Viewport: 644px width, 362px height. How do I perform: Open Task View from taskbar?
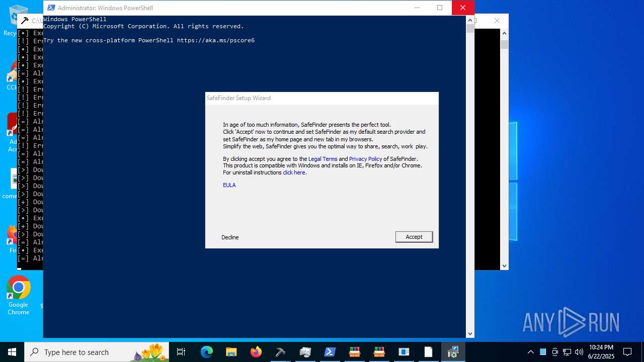pos(181,352)
